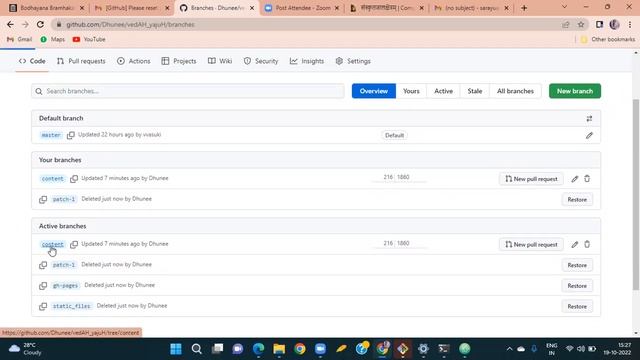Expand the tab search dropdown arrow
The image size is (640, 360).
click(x=564, y=7)
